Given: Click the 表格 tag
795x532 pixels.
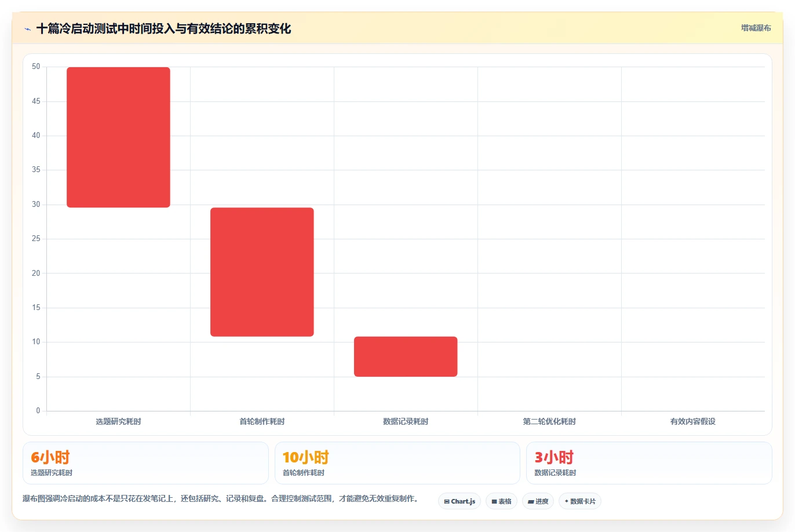Looking at the screenshot, I should [501, 501].
